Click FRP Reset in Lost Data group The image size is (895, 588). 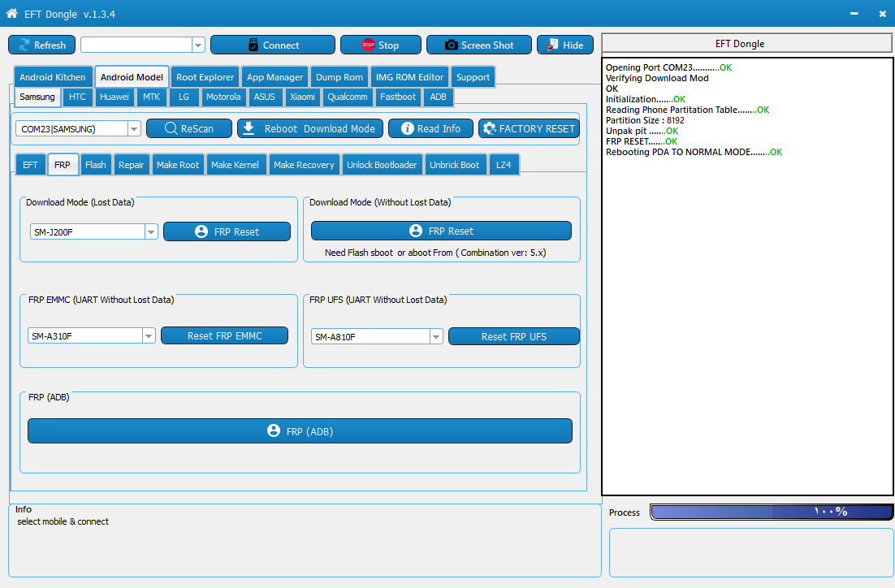click(x=227, y=231)
